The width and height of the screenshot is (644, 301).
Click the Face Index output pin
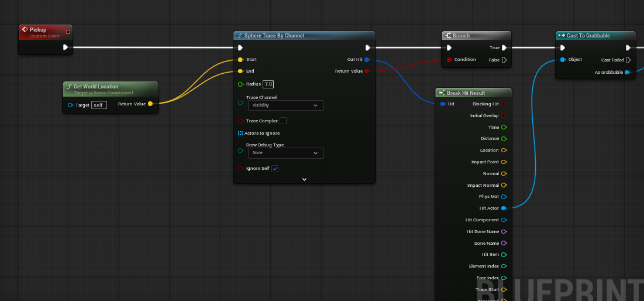pyautogui.click(x=504, y=278)
